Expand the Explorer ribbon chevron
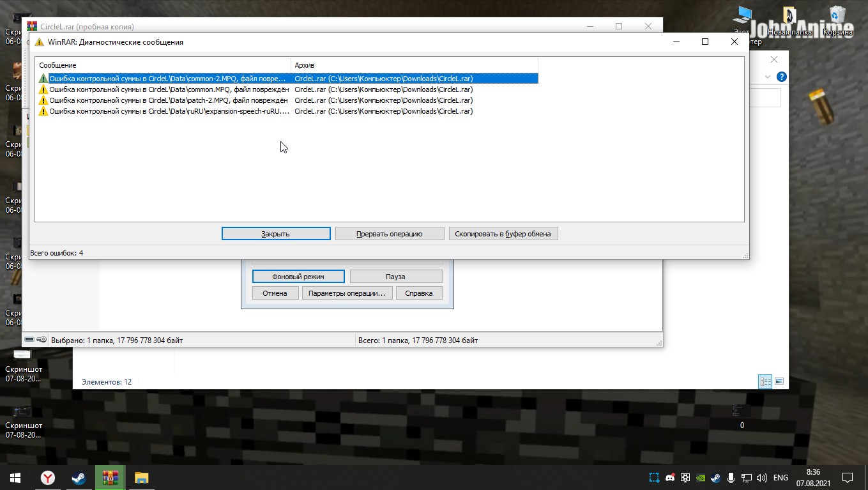 pyautogui.click(x=768, y=77)
